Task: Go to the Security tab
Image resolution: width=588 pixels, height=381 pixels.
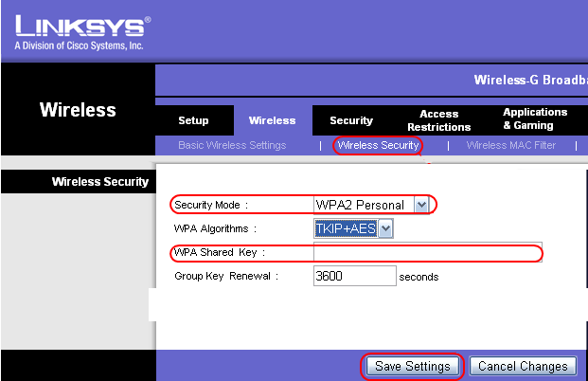Action: tap(351, 120)
